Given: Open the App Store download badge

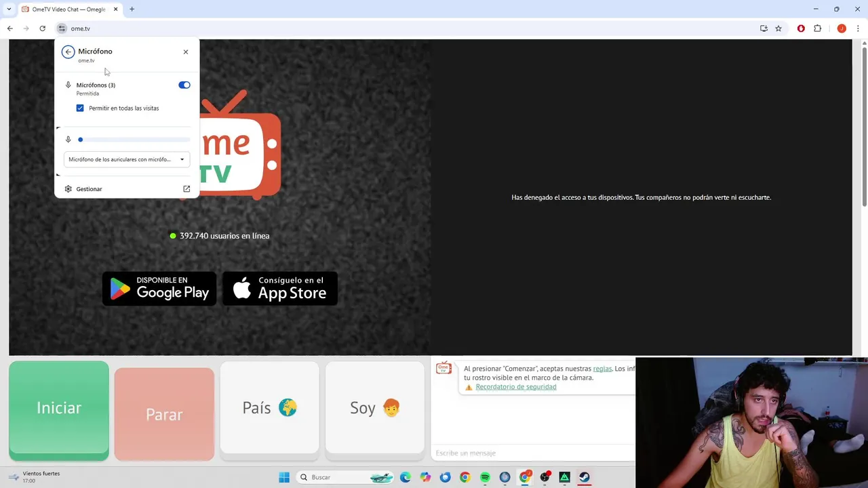Looking at the screenshot, I should (x=280, y=289).
